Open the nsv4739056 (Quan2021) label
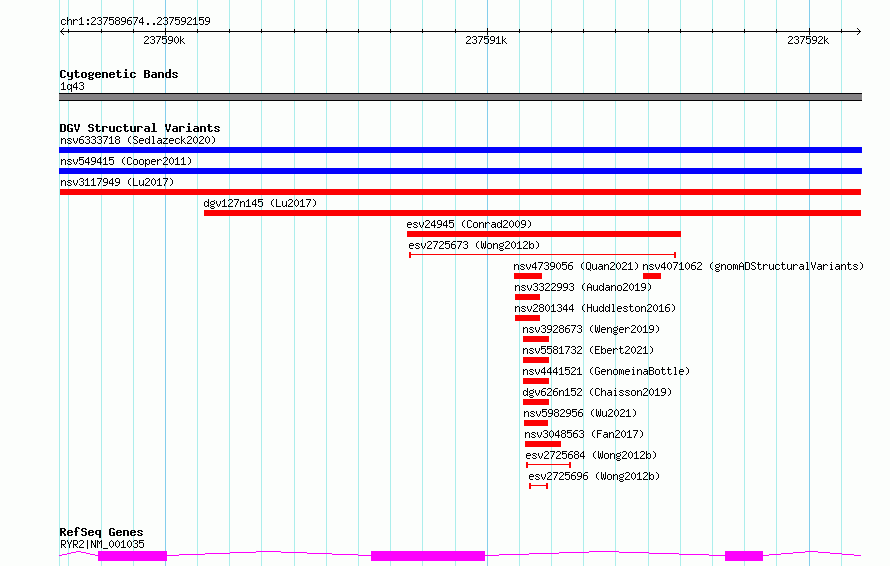Image resolution: width=890 pixels, height=566 pixels. tap(576, 266)
